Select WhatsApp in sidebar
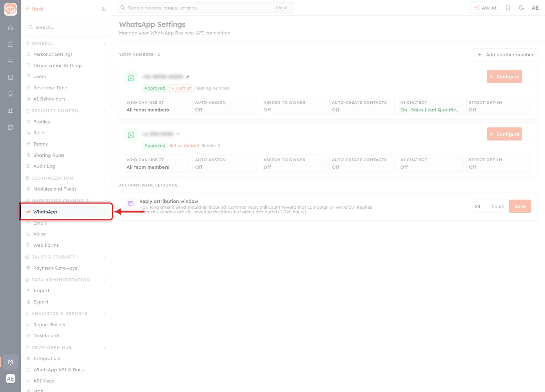This screenshot has height=392, width=545. pyautogui.click(x=66, y=212)
